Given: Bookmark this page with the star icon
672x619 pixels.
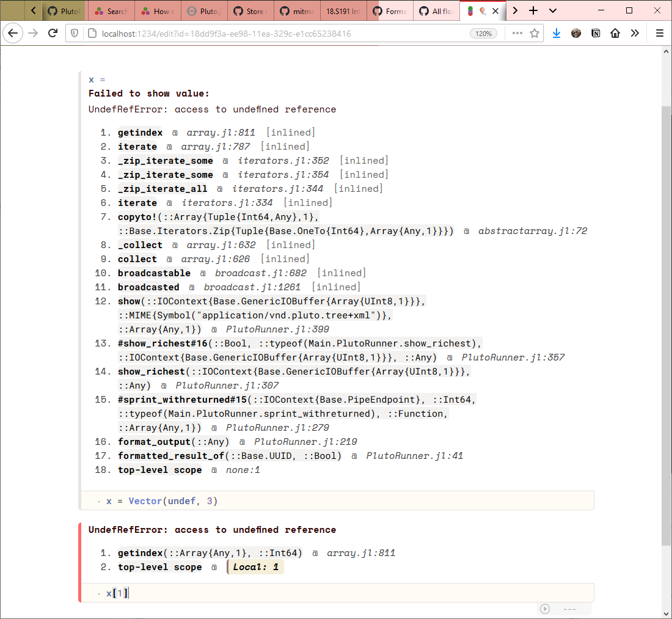Looking at the screenshot, I should (535, 34).
